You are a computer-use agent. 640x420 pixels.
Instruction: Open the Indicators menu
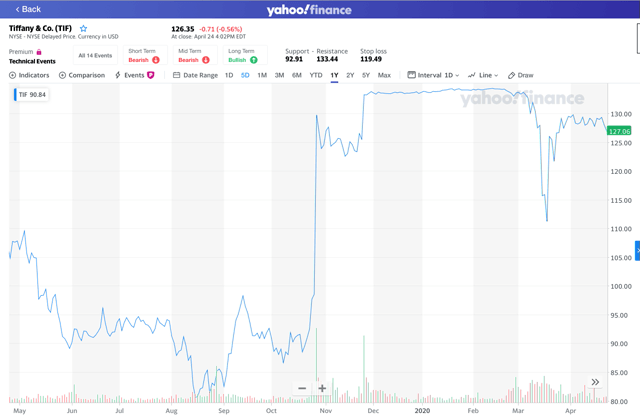pyautogui.click(x=29, y=75)
